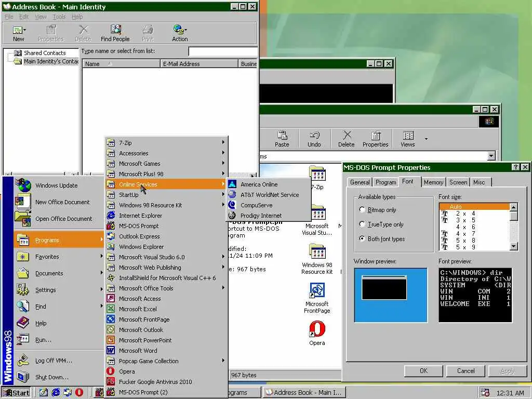Click Log Off VM4 in Start menu

pos(59,361)
